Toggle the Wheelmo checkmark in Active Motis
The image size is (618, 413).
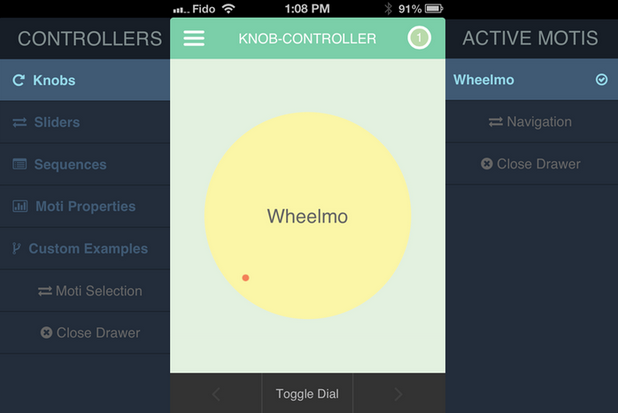click(x=602, y=80)
